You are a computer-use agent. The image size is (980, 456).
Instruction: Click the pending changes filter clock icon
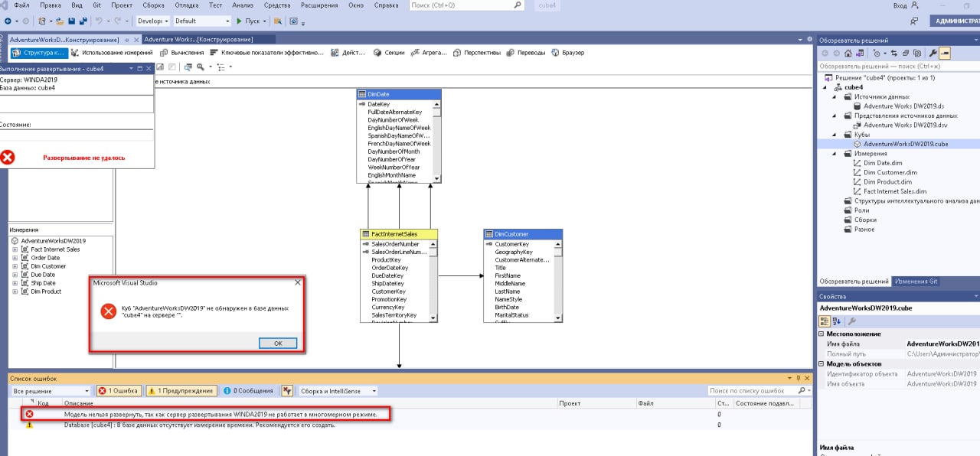tap(877, 54)
